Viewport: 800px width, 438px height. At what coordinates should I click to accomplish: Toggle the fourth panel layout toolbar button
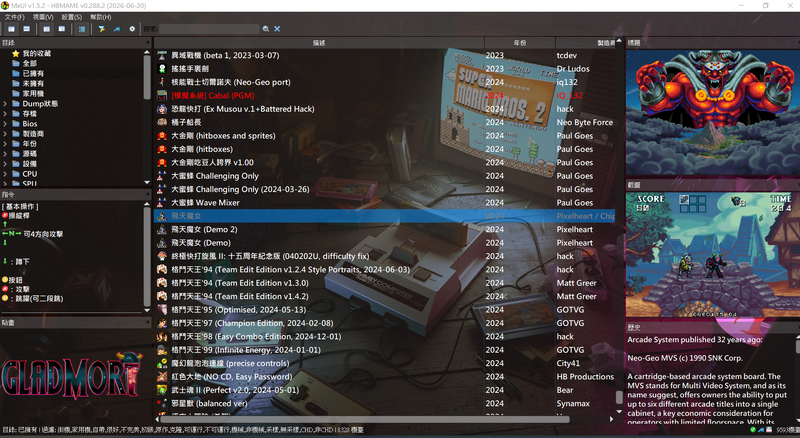[62, 29]
